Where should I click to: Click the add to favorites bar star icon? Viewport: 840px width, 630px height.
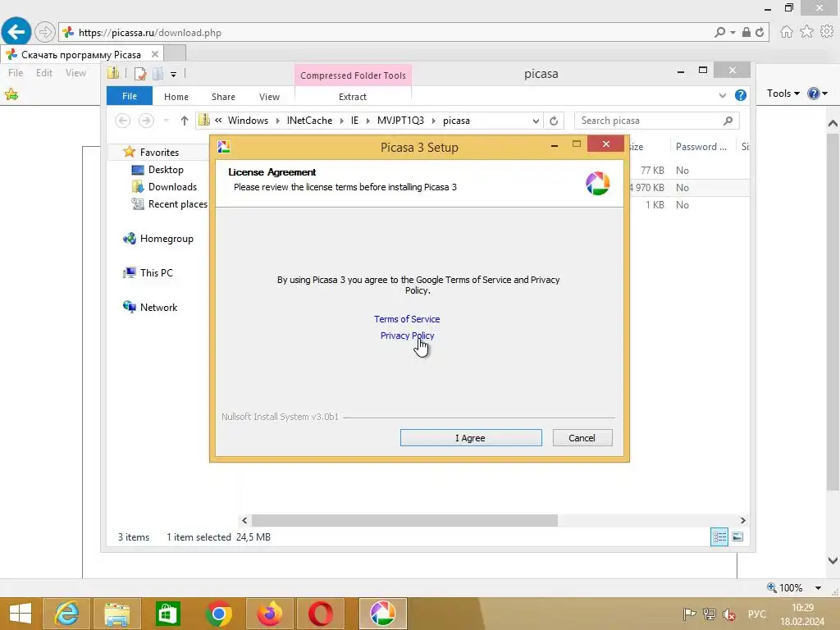[x=11, y=95]
